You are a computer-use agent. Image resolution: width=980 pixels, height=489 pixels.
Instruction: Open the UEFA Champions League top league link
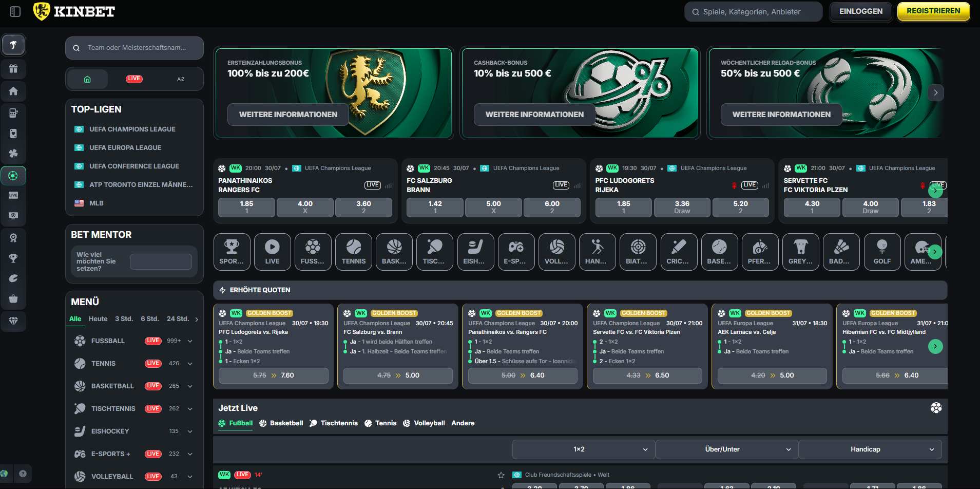(132, 129)
